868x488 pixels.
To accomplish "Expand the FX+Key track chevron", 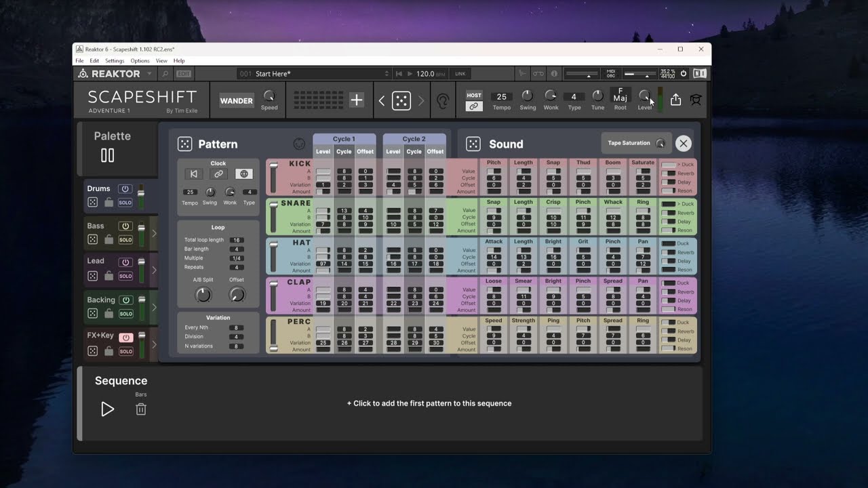I will click(154, 344).
